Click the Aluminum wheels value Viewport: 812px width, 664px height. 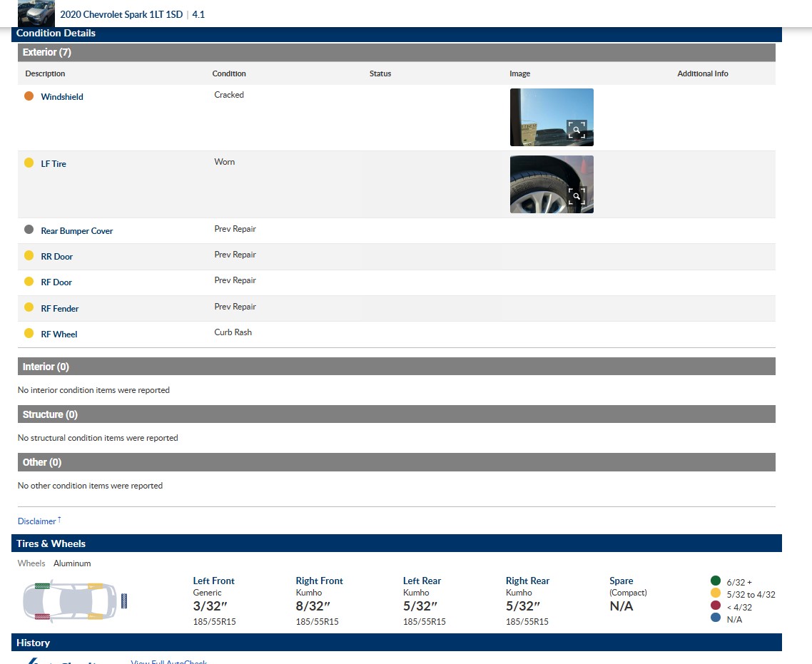coord(72,563)
